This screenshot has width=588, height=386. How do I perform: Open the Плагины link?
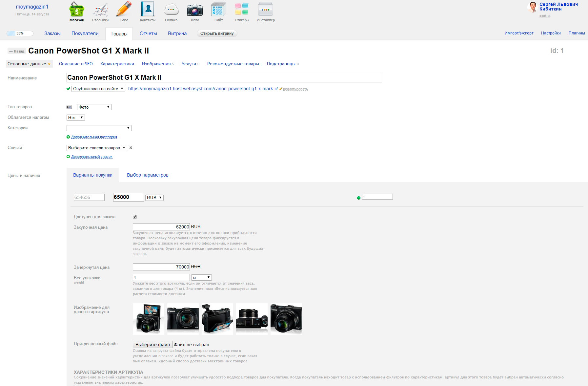[577, 33]
